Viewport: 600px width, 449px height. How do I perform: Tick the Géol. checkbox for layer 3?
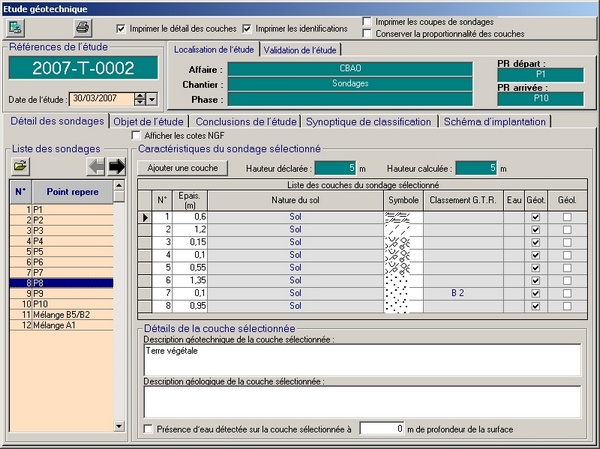click(x=567, y=242)
